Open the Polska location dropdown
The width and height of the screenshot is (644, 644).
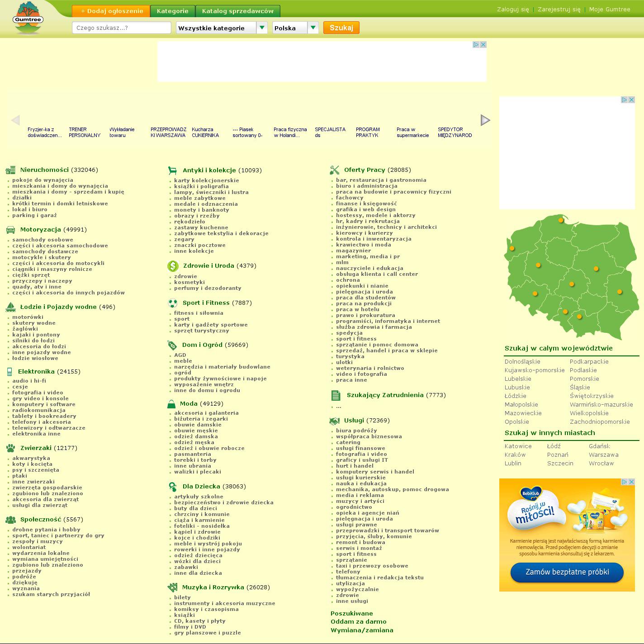pos(295,28)
